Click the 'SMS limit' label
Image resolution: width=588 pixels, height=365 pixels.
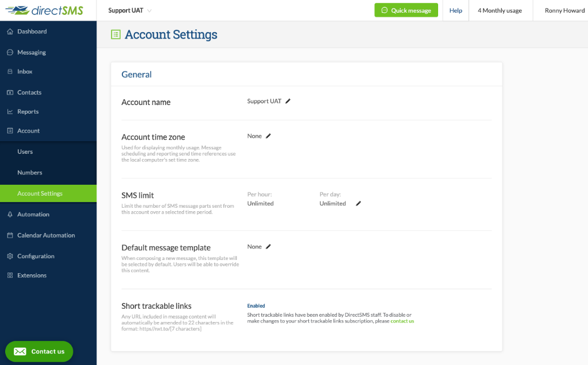138,196
